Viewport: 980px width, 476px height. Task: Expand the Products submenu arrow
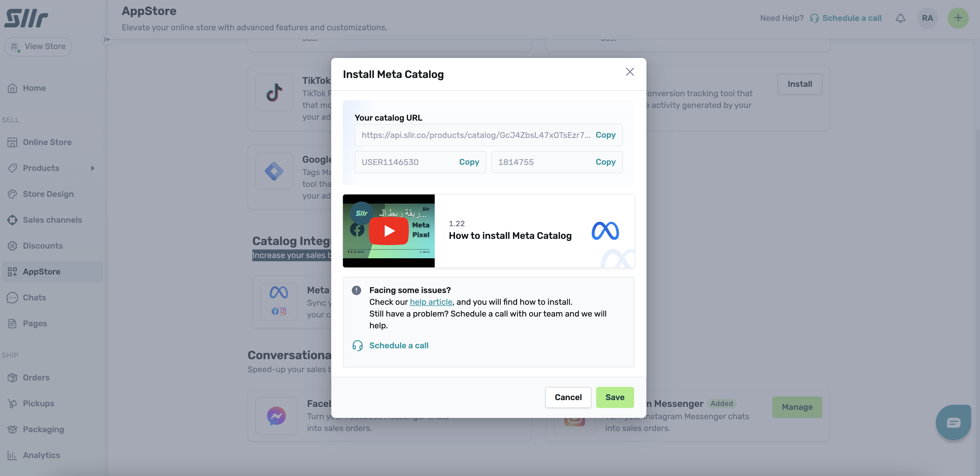pos(92,168)
